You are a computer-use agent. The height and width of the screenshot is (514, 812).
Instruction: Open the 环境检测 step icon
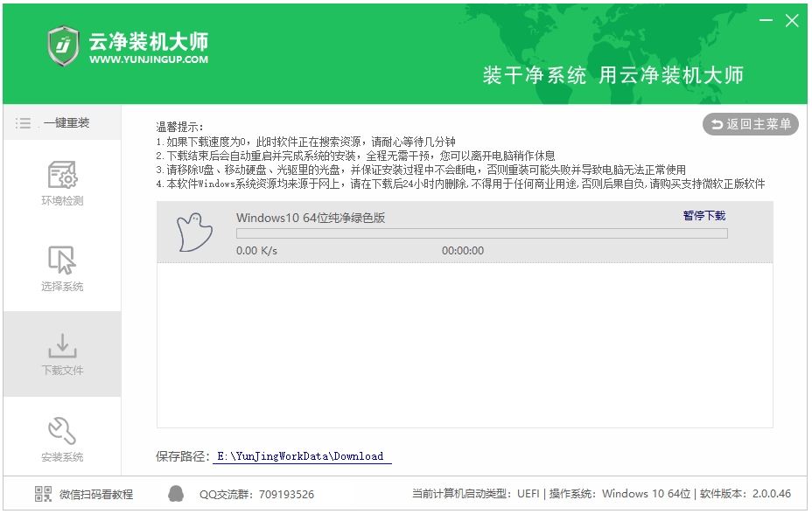click(x=63, y=175)
